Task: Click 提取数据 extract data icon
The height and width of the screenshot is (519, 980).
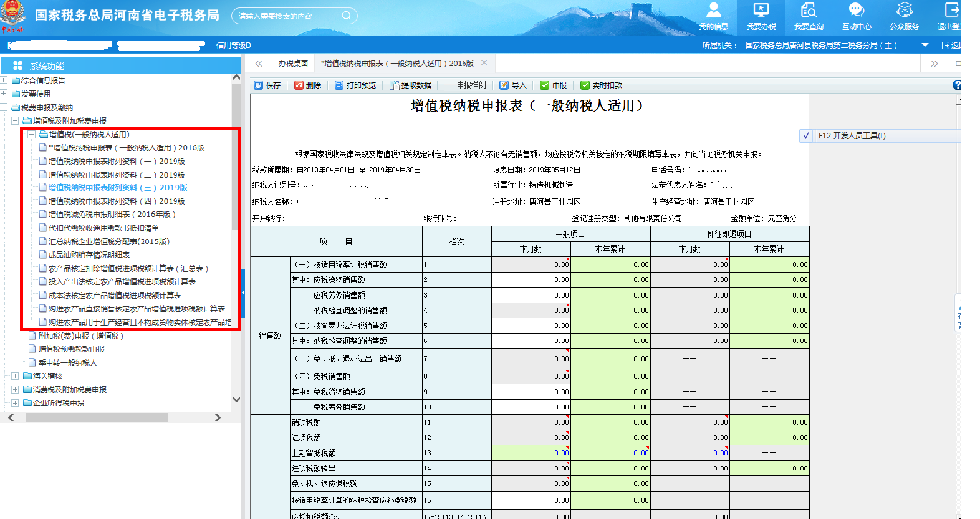Action: 395,85
